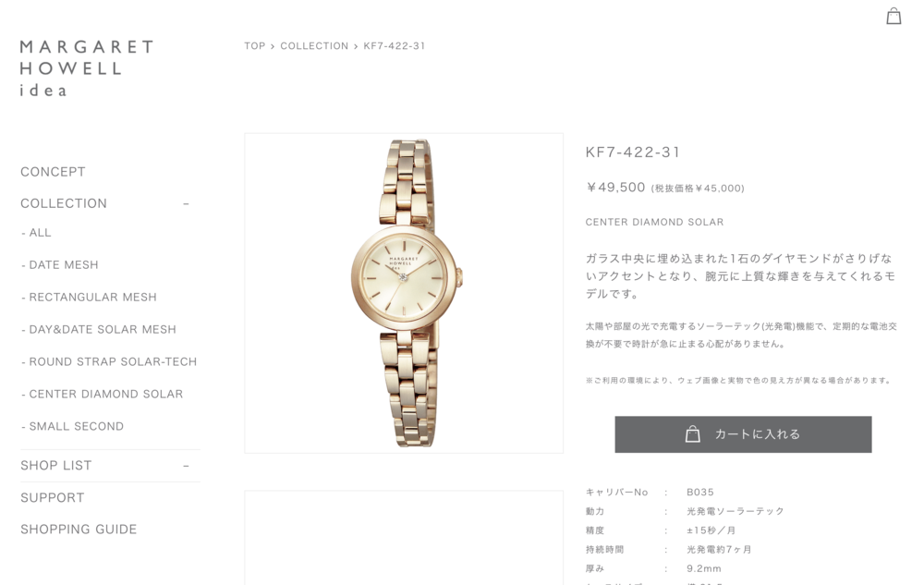Click the Margaret Howell idea logo

tap(87, 68)
